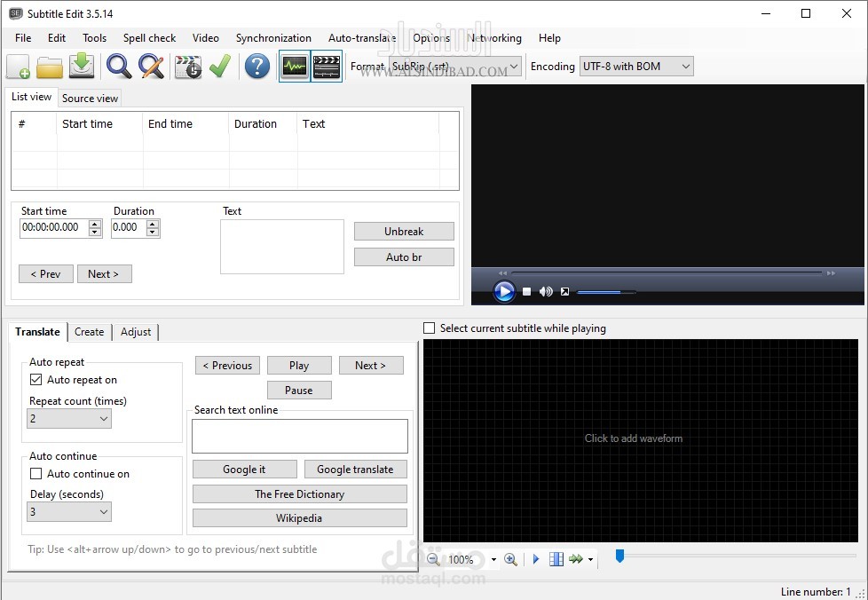Save the current subtitle
Viewport: 868px width, 600px height.
tap(81, 67)
